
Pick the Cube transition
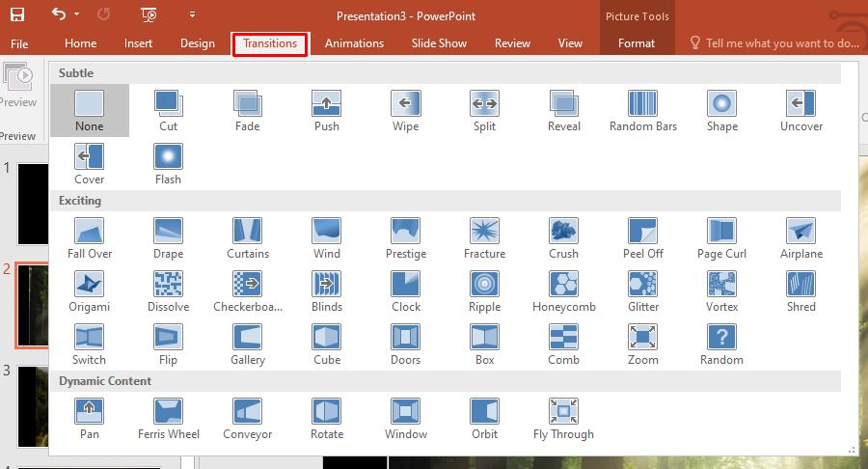327,345
